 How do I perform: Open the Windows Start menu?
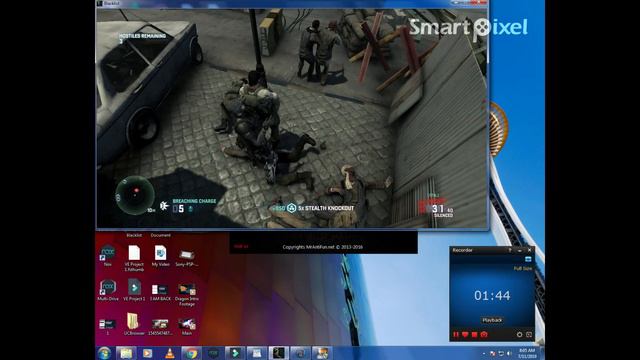(x=104, y=353)
